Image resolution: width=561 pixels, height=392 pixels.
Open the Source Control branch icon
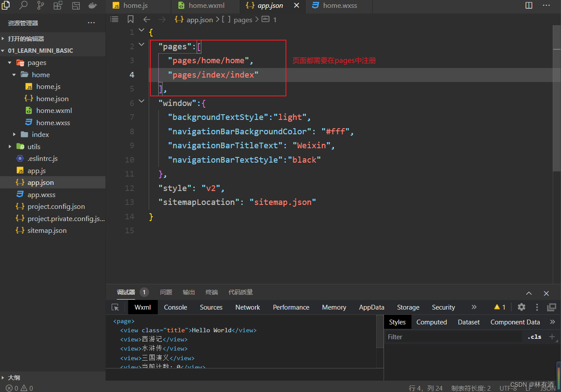click(41, 6)
